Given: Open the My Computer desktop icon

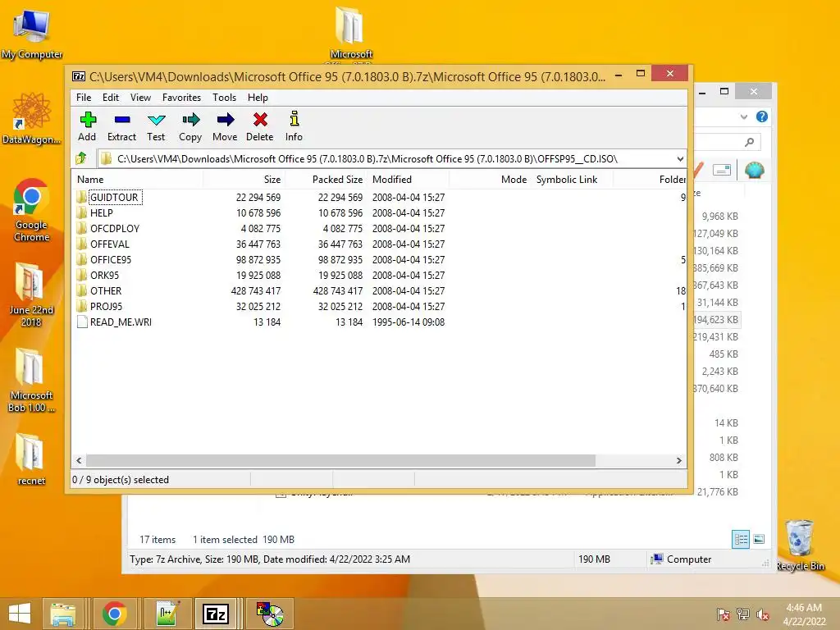Looking at the screenshot, I should tap(32, 33).
